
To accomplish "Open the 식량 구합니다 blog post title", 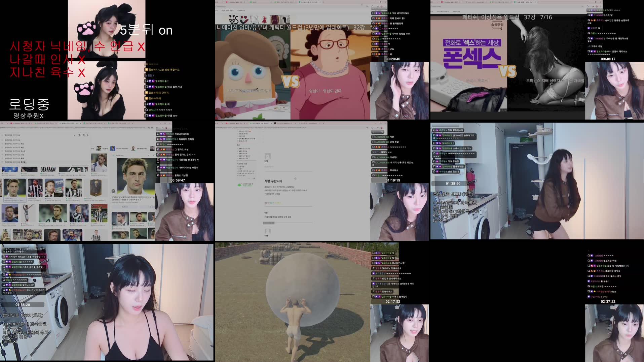I will point(273,182).
